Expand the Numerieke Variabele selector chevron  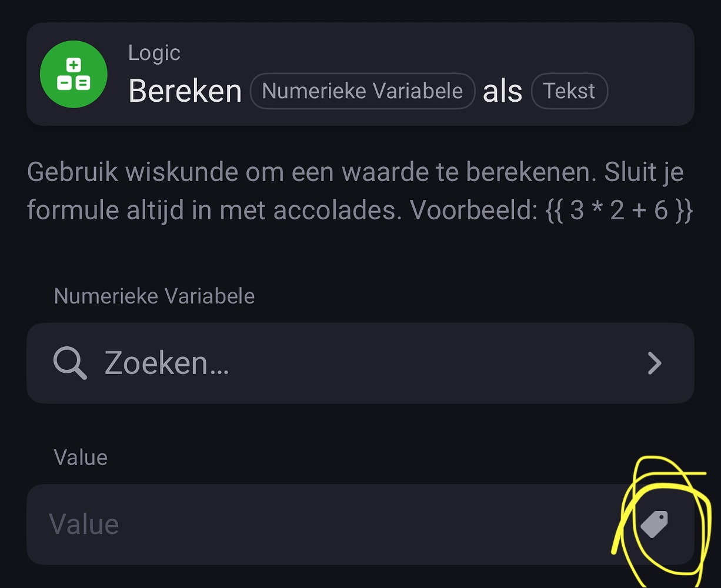[x=655, y=363]
